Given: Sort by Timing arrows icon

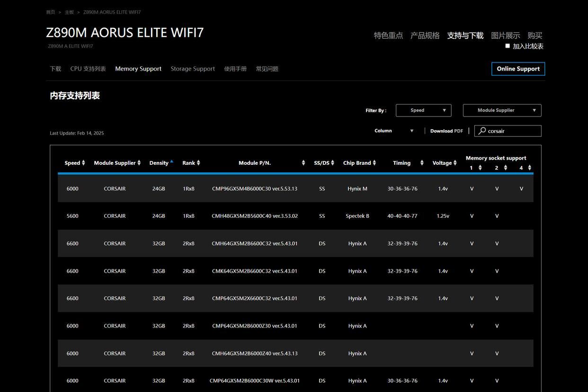Looking at the screenshot, I should click(422, 163).
